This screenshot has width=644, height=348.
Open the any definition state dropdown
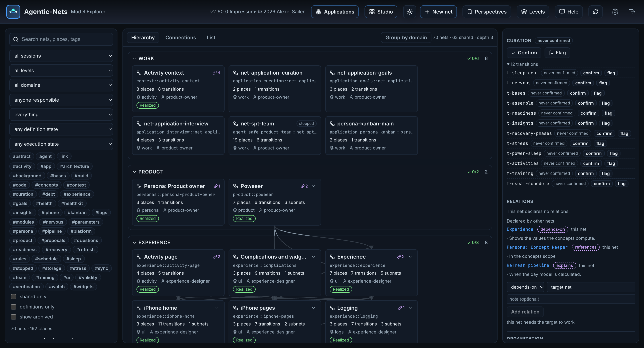61,129
